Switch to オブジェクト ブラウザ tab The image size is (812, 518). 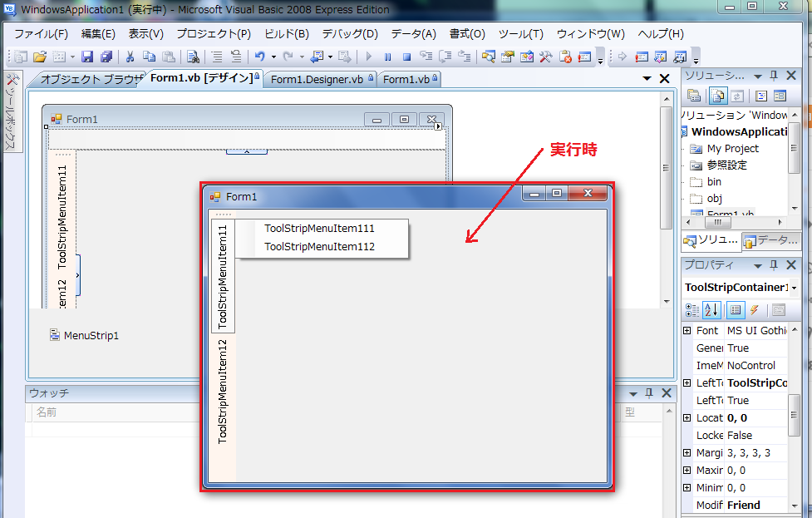coord(91,79)
